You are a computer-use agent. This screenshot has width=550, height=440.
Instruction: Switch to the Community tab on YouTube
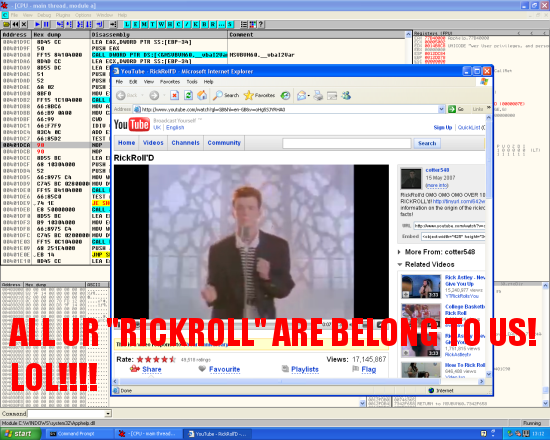click(x=224, y=143)
